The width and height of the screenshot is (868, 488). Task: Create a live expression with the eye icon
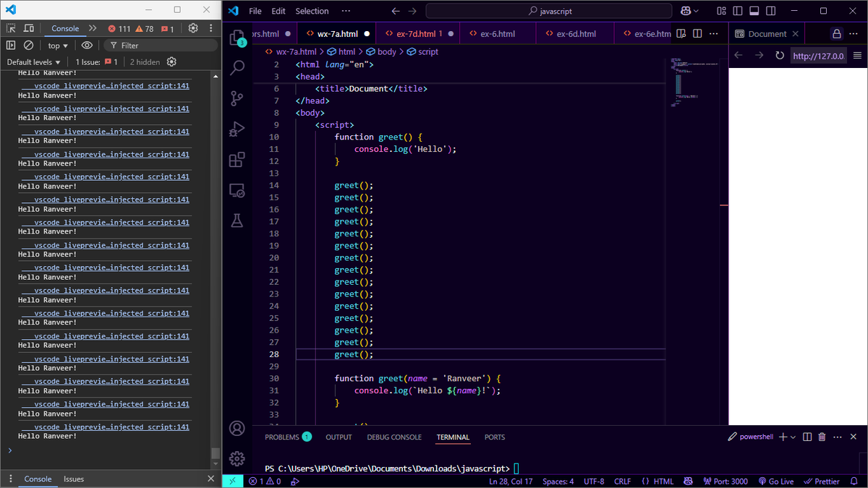point(87,45)
